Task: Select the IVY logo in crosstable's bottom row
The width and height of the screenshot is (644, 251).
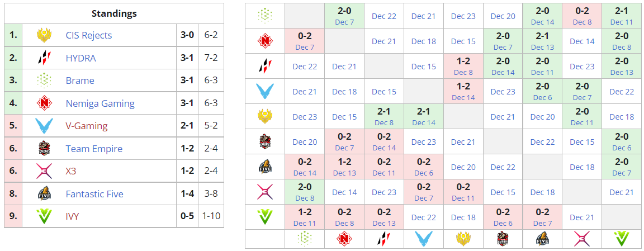Action: pyautogui.click(x=622, y=239)
